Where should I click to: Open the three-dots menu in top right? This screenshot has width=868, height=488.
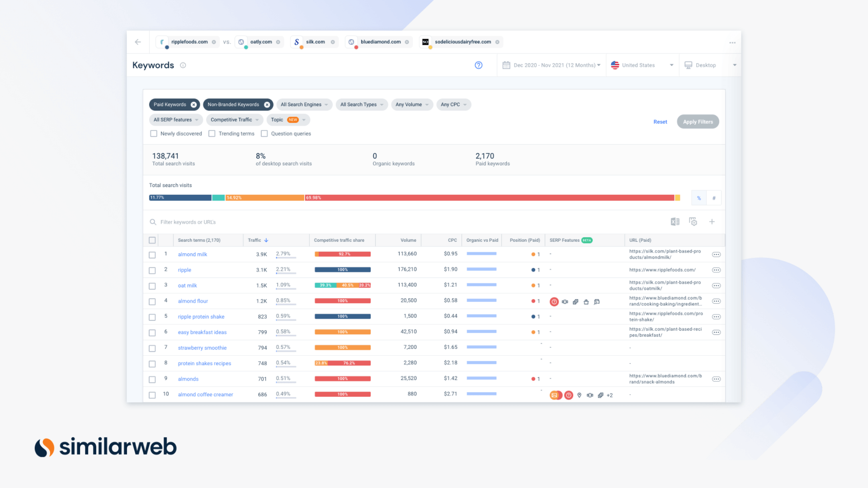point(732,42)
